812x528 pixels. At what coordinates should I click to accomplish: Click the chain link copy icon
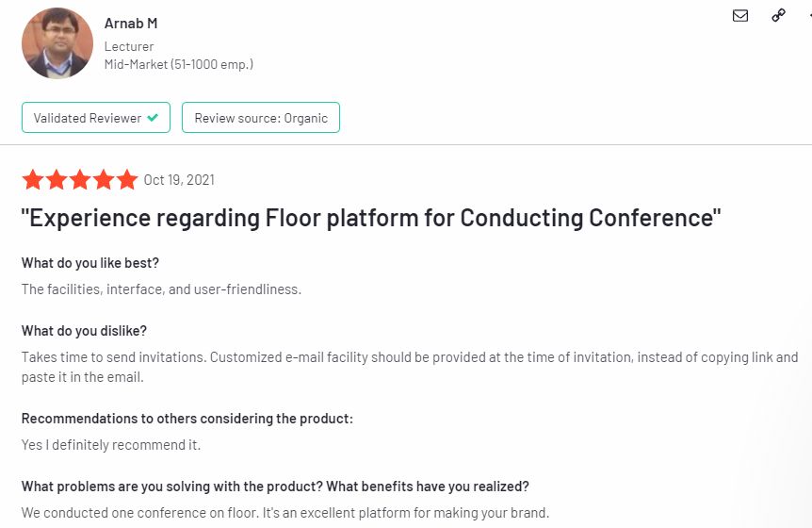tap(778, 15)
